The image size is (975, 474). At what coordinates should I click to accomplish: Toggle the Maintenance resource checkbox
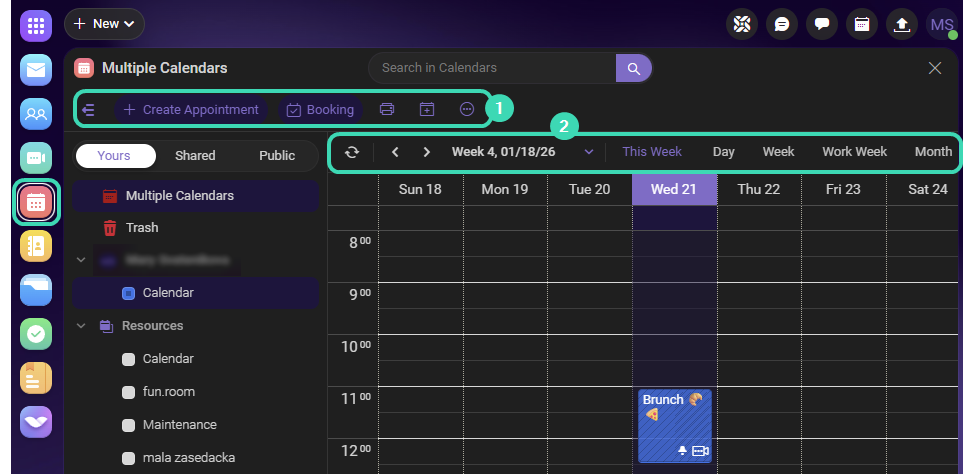click(128, 425)
